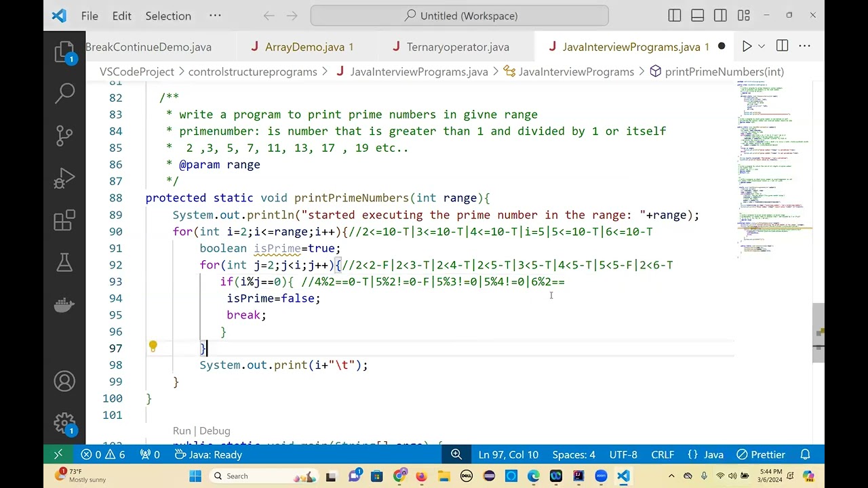Run the Java file with the play button
Viewport: 868px width, 488px height.
point(747,47)
